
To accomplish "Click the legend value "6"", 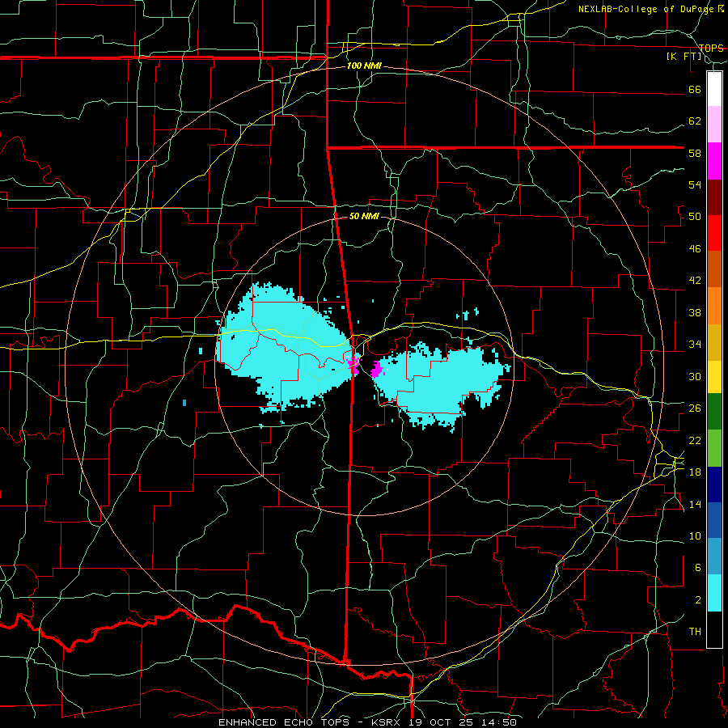I will point(697,568).
